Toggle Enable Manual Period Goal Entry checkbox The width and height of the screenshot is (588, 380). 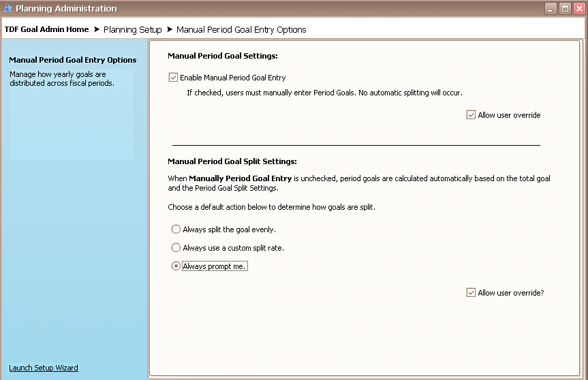[x=173, y=78]
